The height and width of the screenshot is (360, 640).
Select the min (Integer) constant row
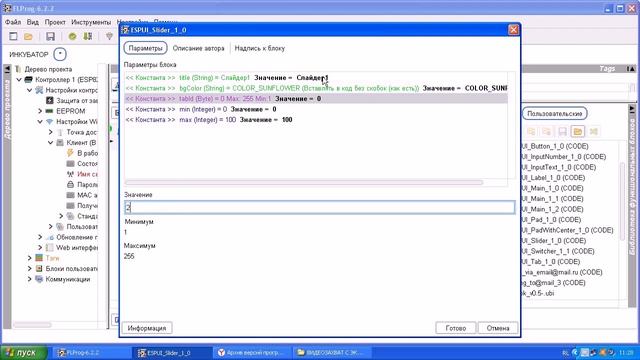click(x=316, y=109)
